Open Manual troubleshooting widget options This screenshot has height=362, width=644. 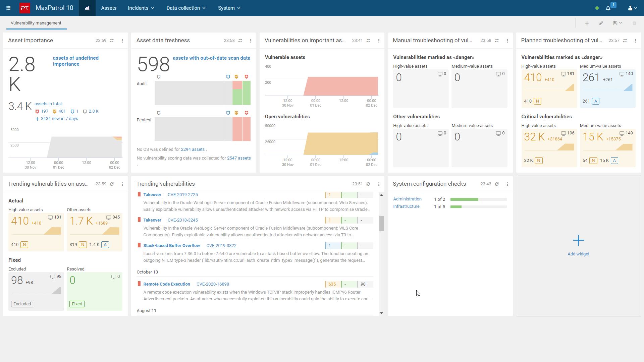[x=507, y=41]
